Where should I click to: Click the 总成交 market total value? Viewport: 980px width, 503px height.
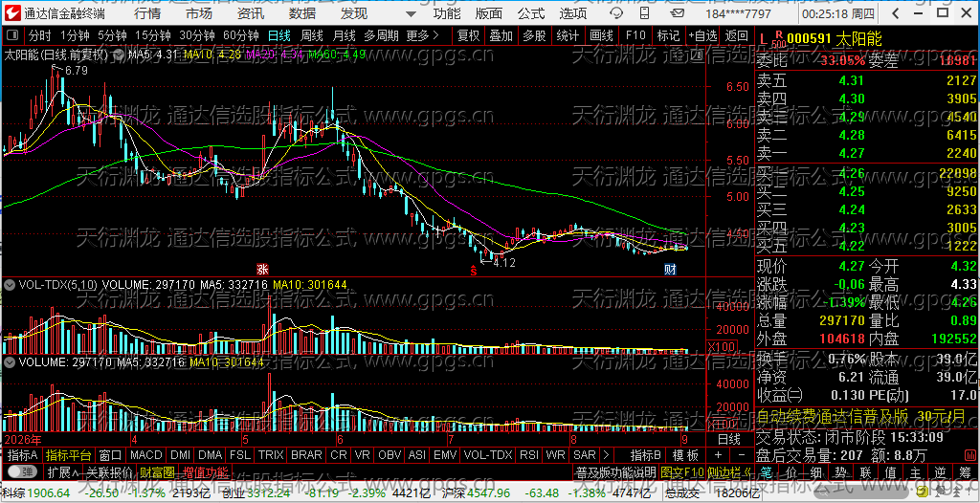click(712, 492)
